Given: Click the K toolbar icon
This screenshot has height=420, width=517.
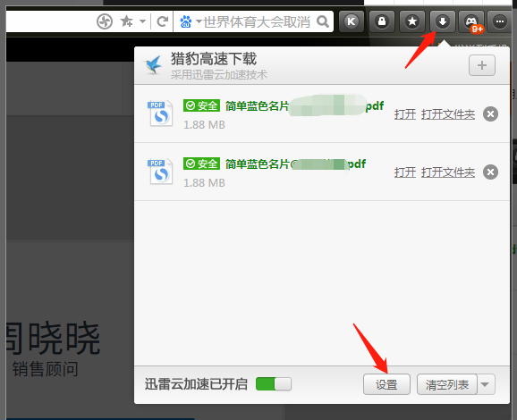Looking at the screenshot, I should click(352, 21).
